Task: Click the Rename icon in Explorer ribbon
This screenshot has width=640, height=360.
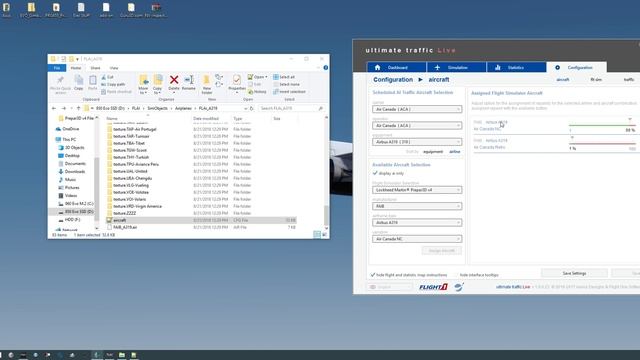Action: [x=189, y=80]
